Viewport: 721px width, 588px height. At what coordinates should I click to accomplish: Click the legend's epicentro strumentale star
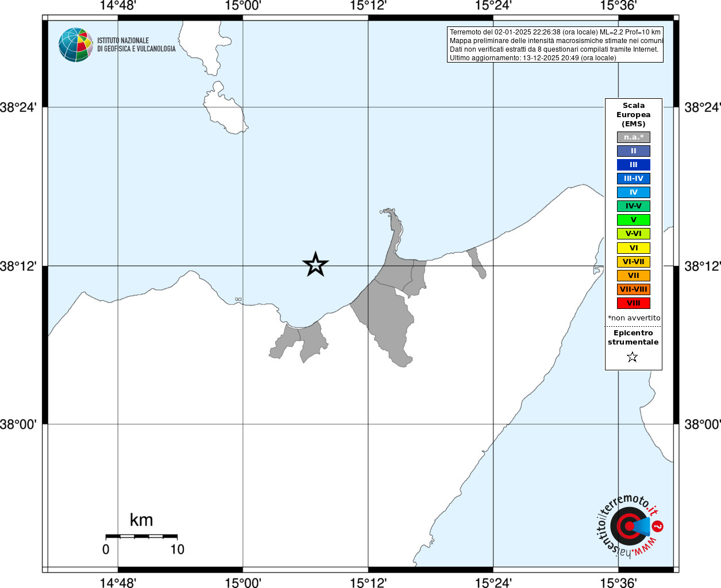point(633,357)
